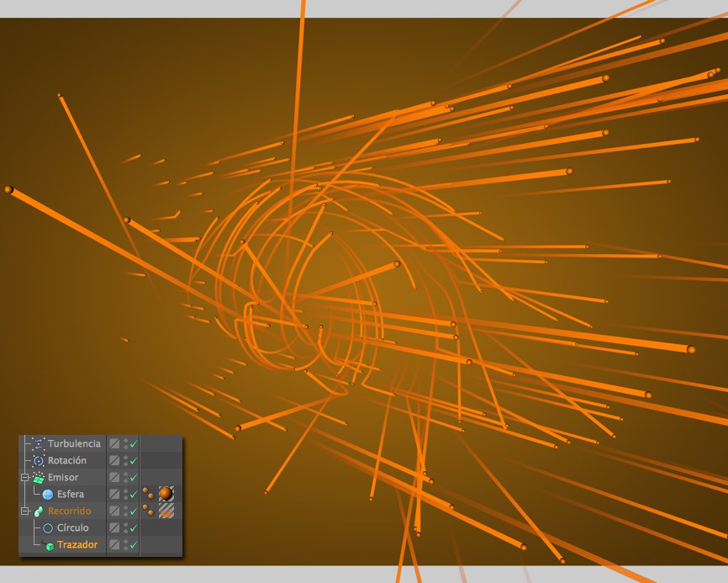The width and height of the screenshot is (728, 583).
Task: Toggle visibility dots for Rotación
Action: tap(126, 460)
